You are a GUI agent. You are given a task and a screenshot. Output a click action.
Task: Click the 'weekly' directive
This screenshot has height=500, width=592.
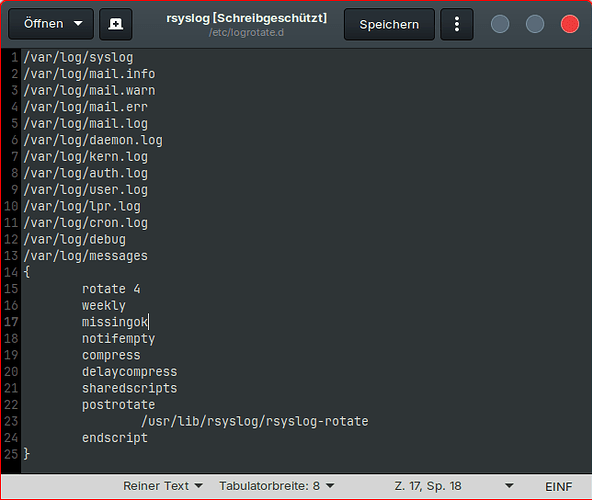pos(104,306)
